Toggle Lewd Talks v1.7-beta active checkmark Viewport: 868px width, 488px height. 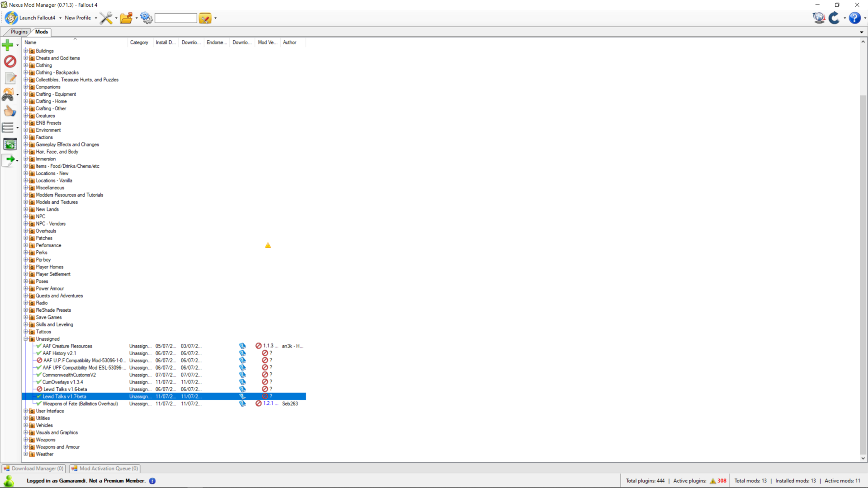39,396
